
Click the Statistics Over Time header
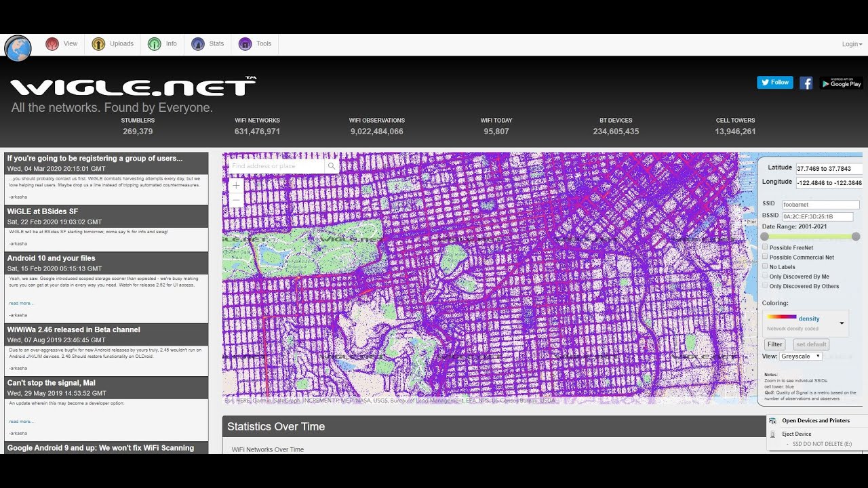point(276,426)
